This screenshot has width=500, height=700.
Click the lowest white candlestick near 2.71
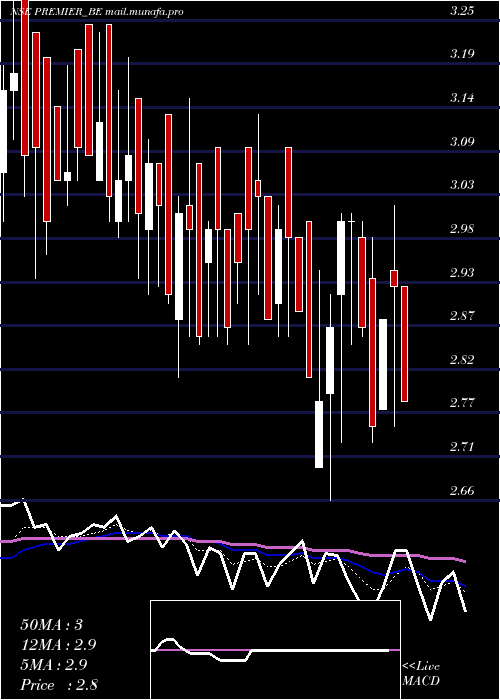coord(319,434)
